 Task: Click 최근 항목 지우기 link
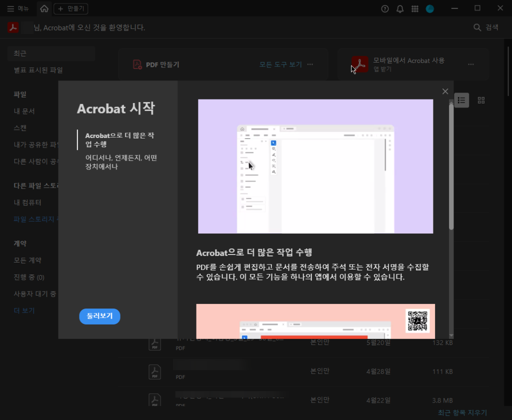pyautogui.click(x=462, y=412)
